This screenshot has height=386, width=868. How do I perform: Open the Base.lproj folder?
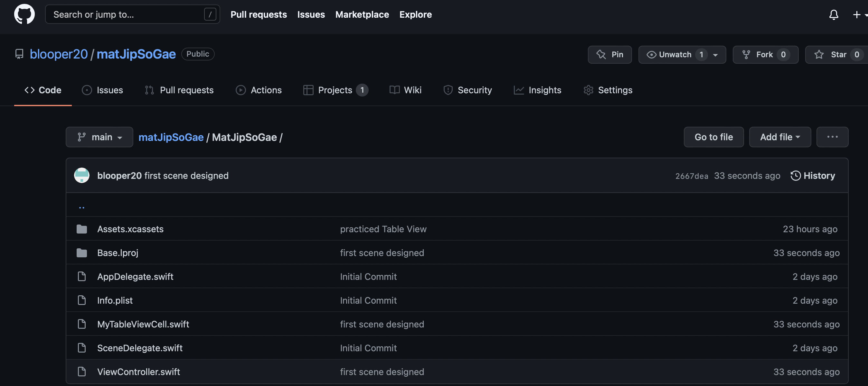coord(118,253)
